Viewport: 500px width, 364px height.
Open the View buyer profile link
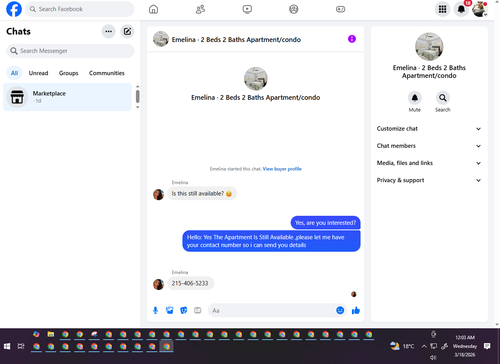(282, 169)
